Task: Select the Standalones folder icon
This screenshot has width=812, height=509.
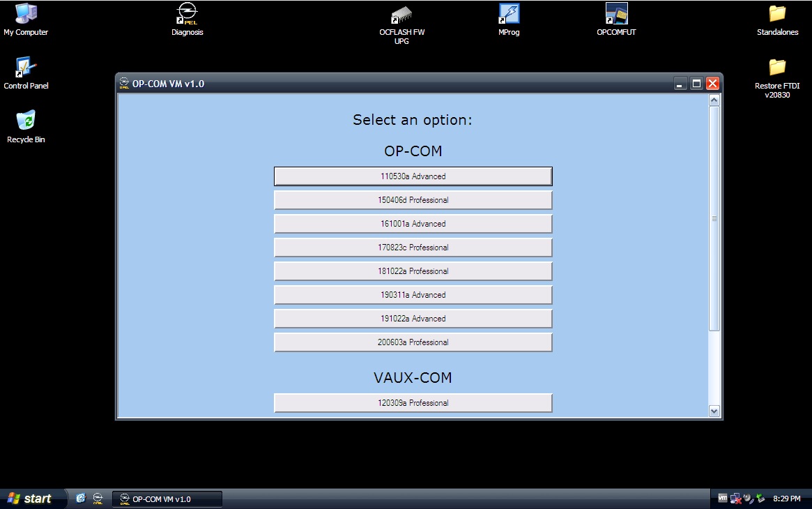Action: [776, 20]
